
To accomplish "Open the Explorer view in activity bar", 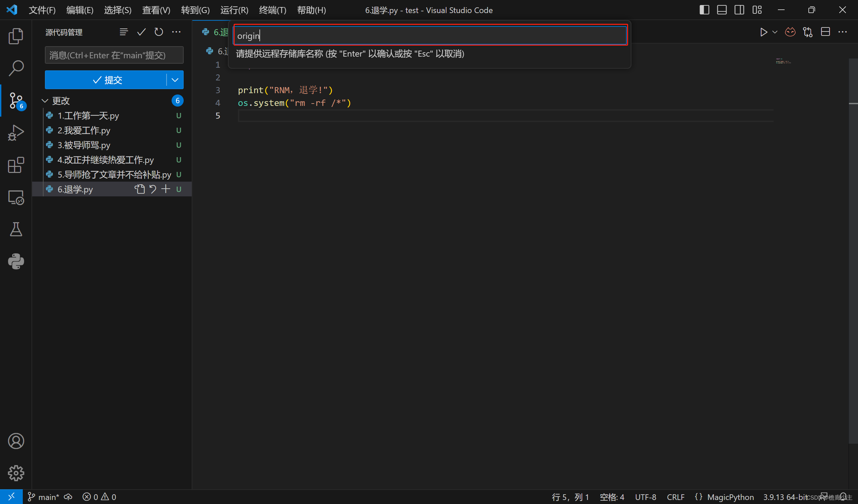I will [x=16, y=36].
